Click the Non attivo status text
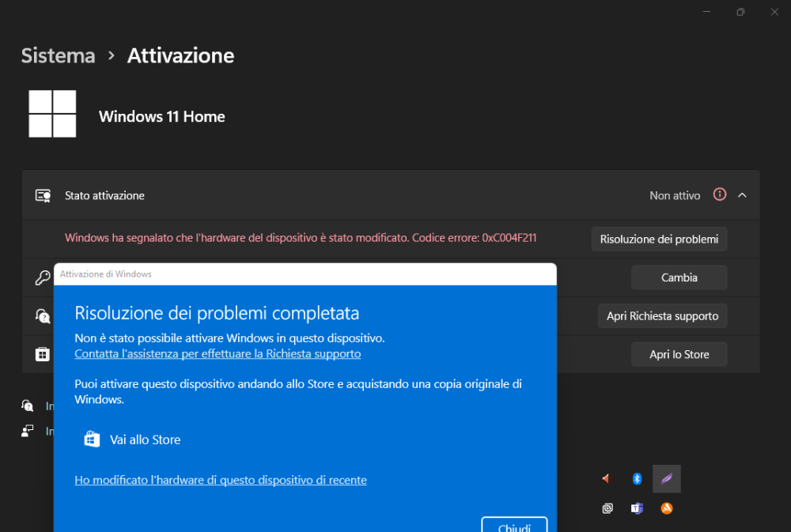 (x=675, y=196)
